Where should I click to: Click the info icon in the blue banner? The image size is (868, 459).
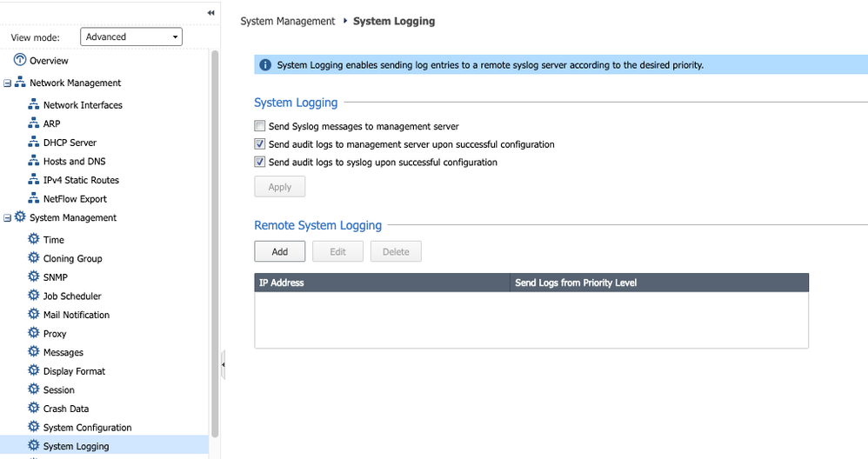click(265, 64)
